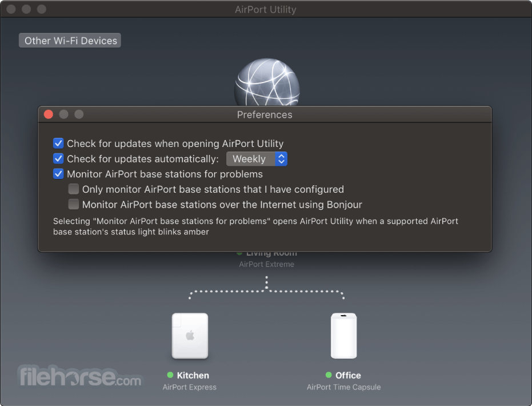The width and height of the screenshot is (532, 406).
Task: Click the Office device name label
Action: click(x=348, y=375)
